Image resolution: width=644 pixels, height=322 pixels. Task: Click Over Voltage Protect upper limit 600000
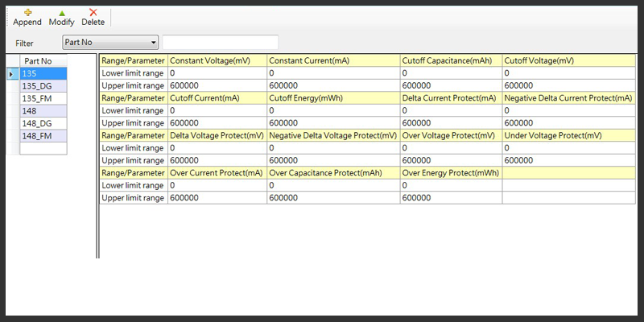click(x=451, y=160)
